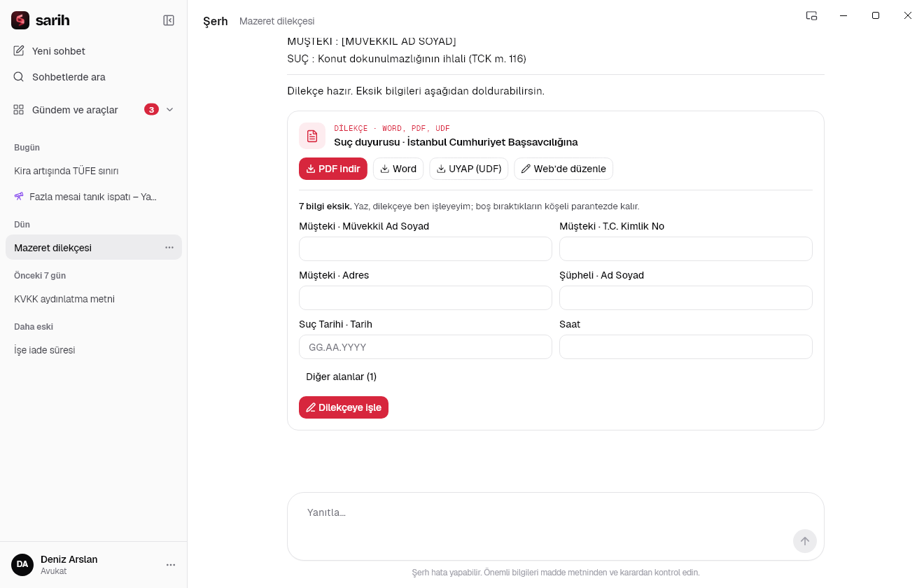Toggle compact window mode icon in title bar
The width and height of the screenshot is (924, 588).
click(x=812, y=15)
